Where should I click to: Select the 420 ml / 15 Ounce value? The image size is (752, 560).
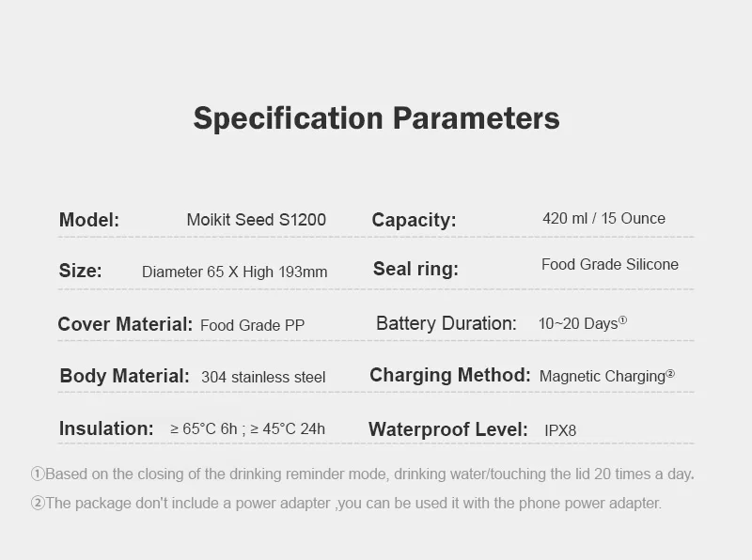point(603,219)
